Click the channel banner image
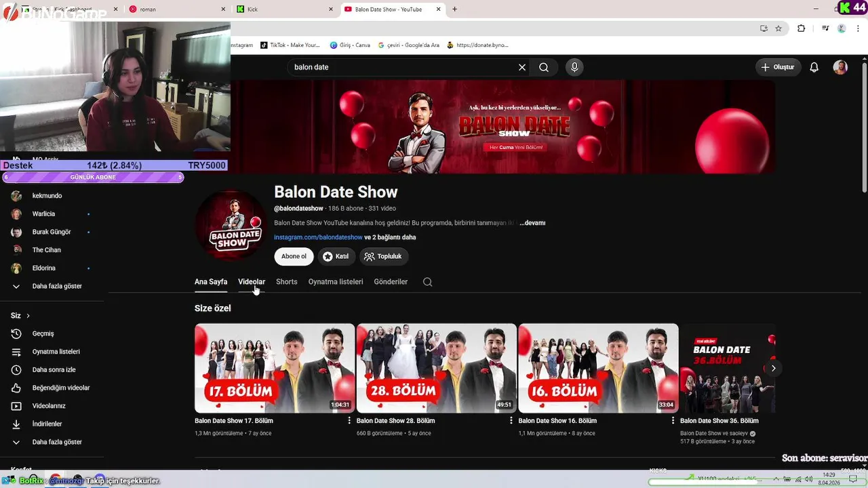The width and height of the screenshot is (868, 488). click(x=502, y=127)
